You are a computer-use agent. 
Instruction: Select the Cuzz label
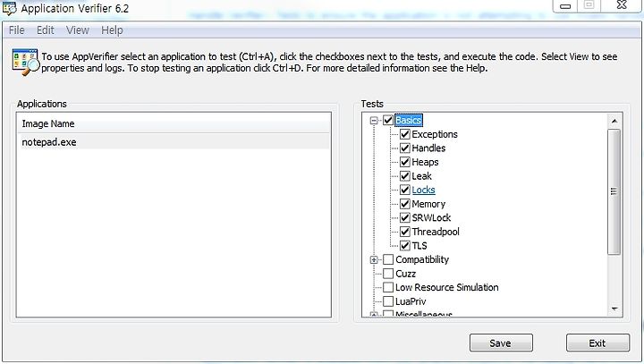[x=405, y=274]
